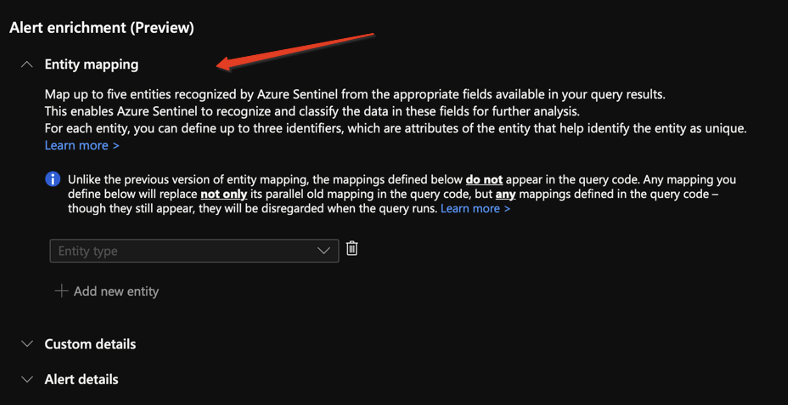The width and height of the screenshot is (788, 405).
Task: Select the Entity mapping section title
Action: (x=91, y=65)
